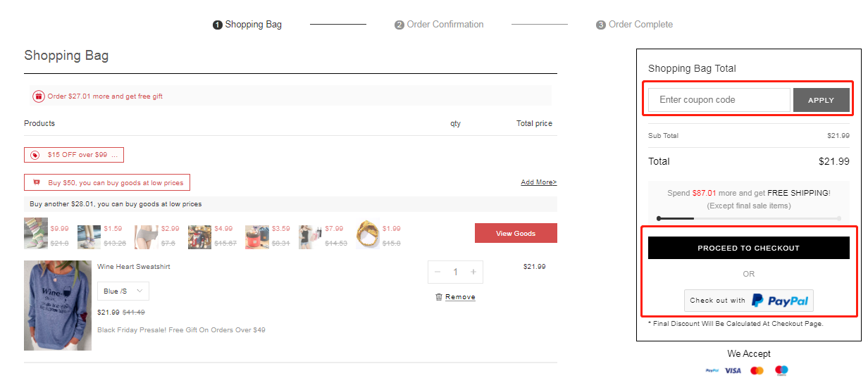Viewport: 868px width, 390px height.
Task: Click the red gift box icon
Action: point(39,96)
